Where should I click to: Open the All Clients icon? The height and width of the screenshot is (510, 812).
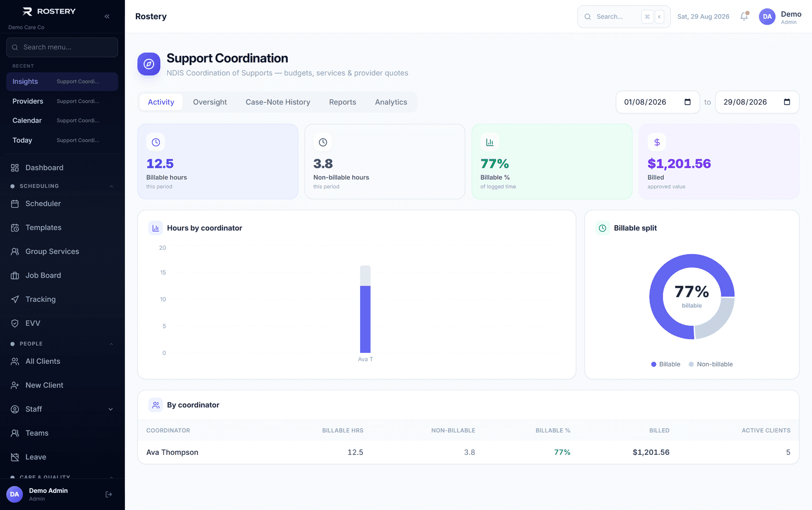click(x=15, y=361)
